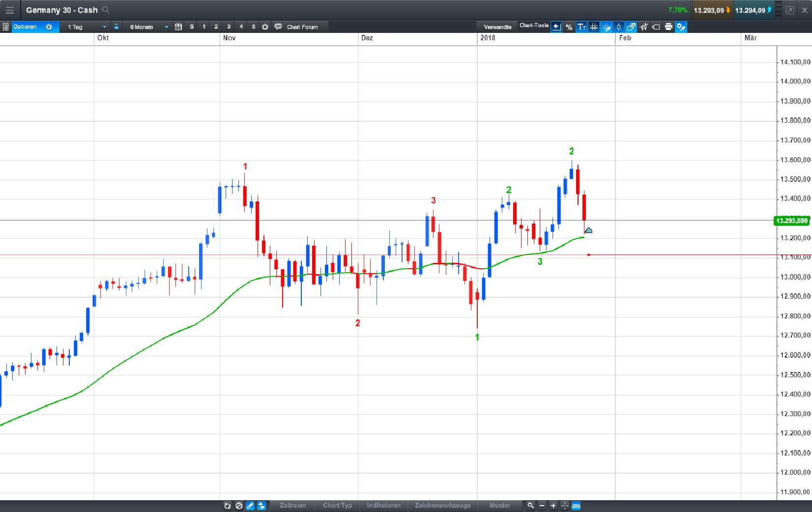812x512 pixels.
Task: Open the 1 Tag interval dropdown
Action: click(x=86, y=27)
